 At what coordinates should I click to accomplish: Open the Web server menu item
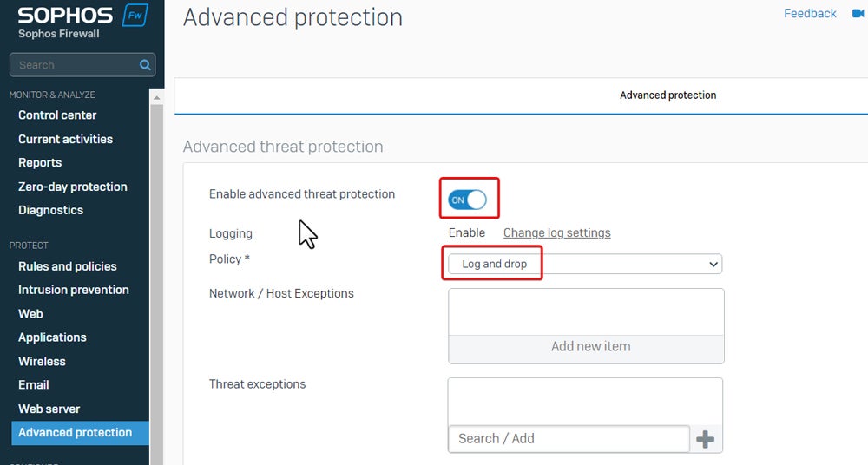click(49, 409)
